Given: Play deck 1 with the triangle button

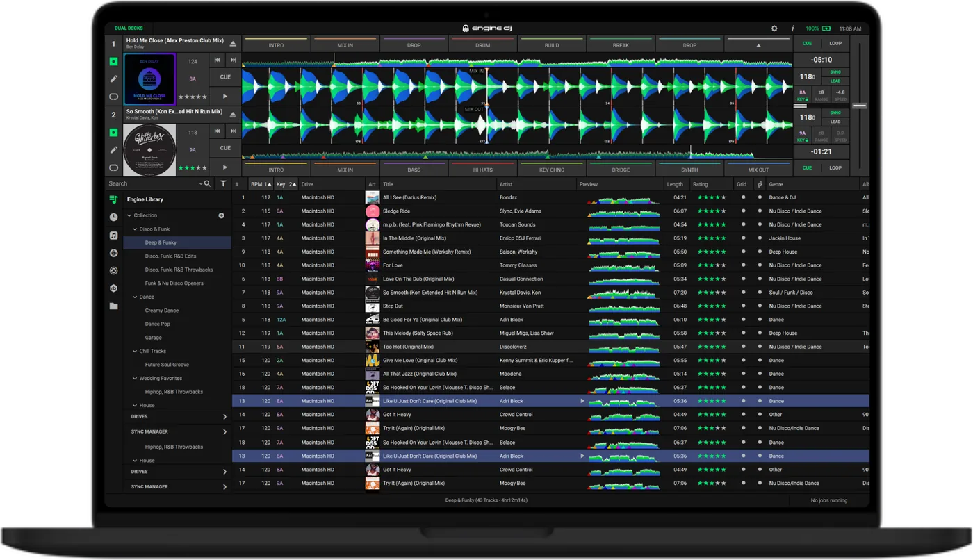Looking at the screenshot, I should 225,97.
